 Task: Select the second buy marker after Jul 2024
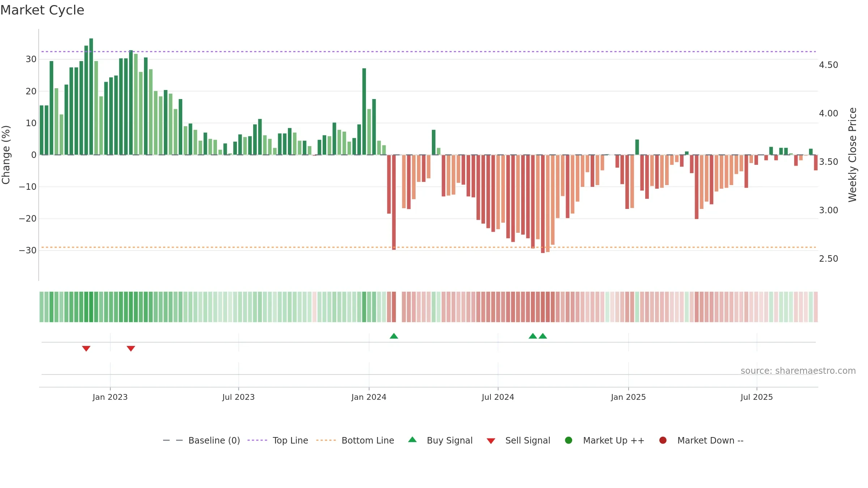(x=543, y=336)
